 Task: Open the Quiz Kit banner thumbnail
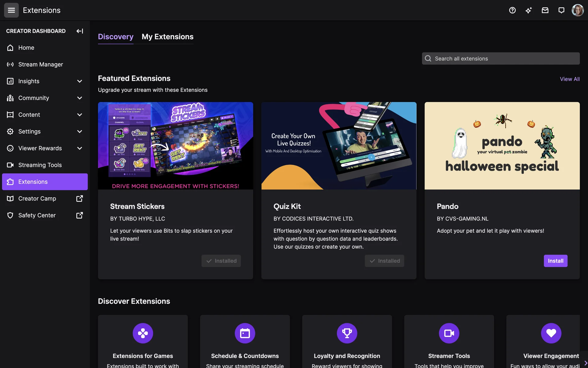(x=339, y=146)
